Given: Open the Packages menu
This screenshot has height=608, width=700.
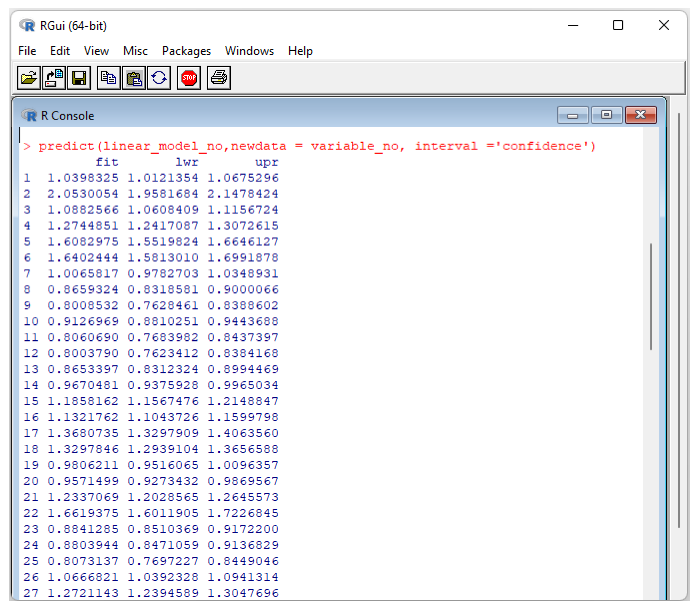Looking at the screenshot, I should [x=186, y=51].
